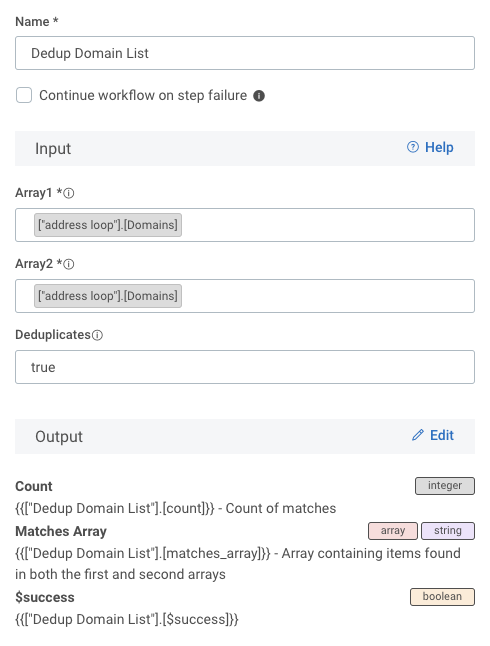Click the info icon beside Continue workflow
Viewport: 490px width, 646px height.
(259, 96)
